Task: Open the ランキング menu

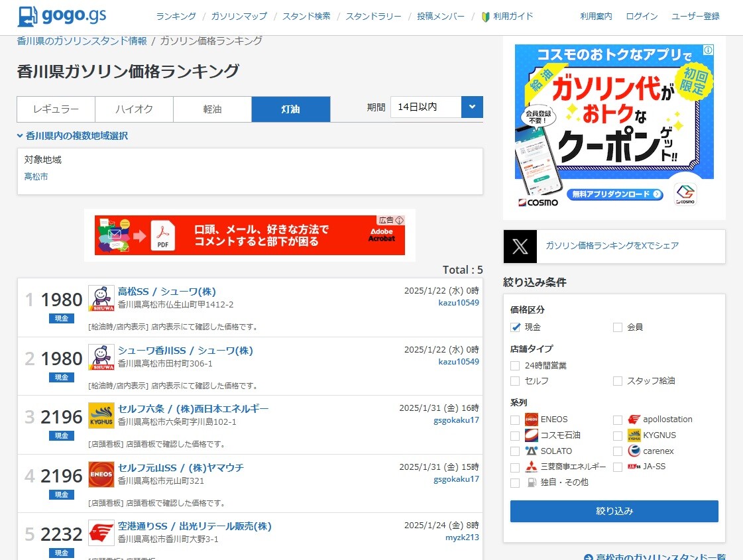Action: 176,17
